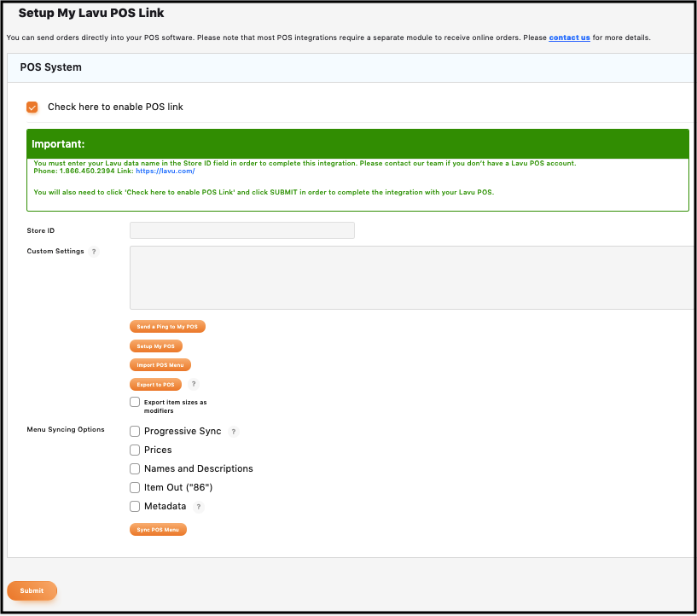Click Send a Ping to My POS

point(167,326)
